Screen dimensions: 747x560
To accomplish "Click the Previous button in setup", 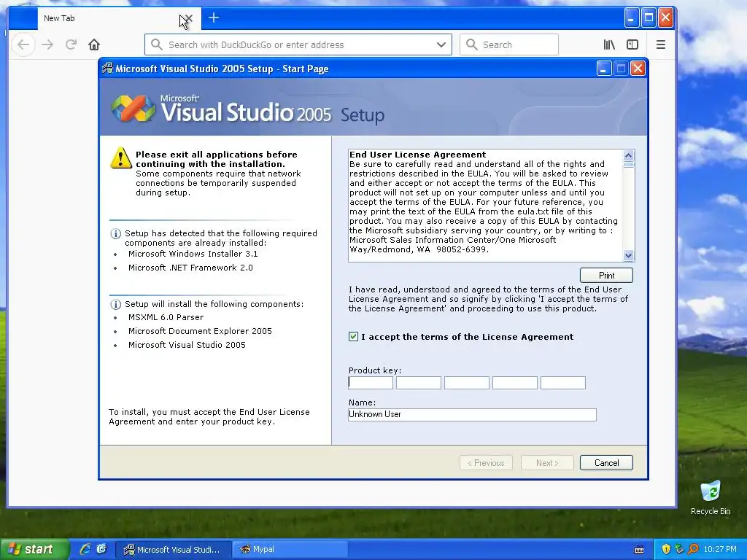I will 486,463.
